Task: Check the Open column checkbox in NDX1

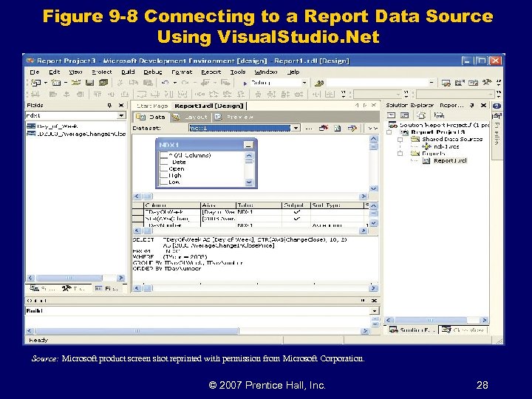Action: pyautogui.click(x=164, y=168)
